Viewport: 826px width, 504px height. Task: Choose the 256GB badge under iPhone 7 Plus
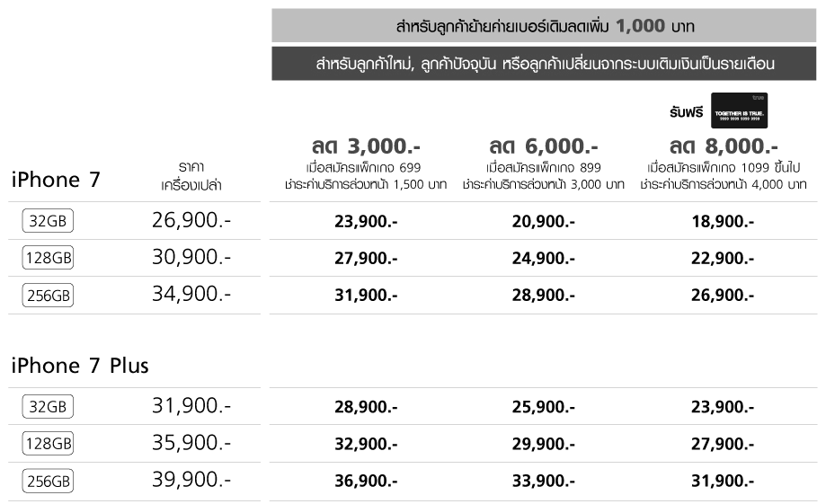tap(49, 481)
